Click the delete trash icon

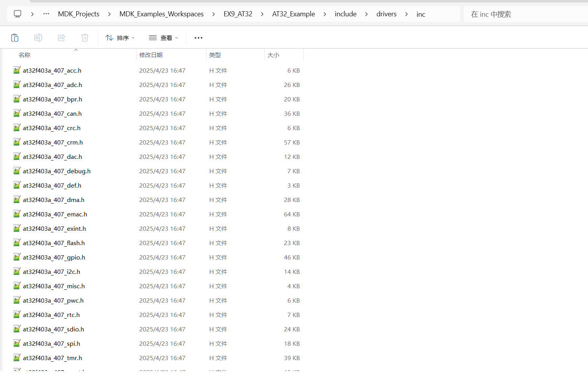coord(85,38)
